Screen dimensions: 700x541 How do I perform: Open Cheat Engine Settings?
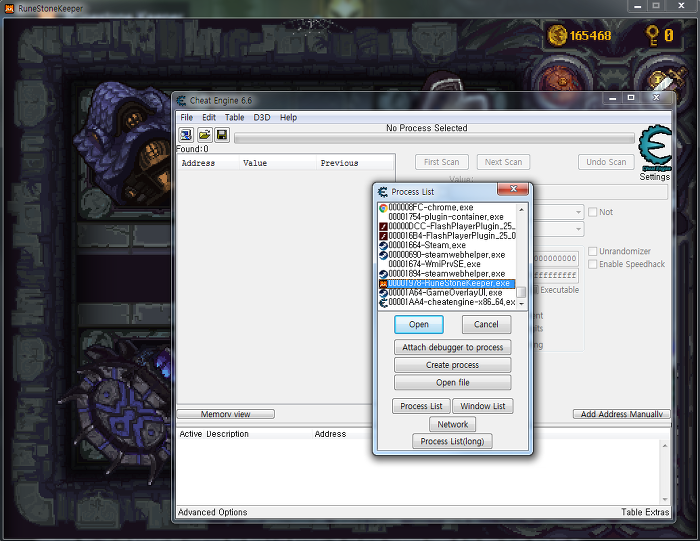point(655,177)
